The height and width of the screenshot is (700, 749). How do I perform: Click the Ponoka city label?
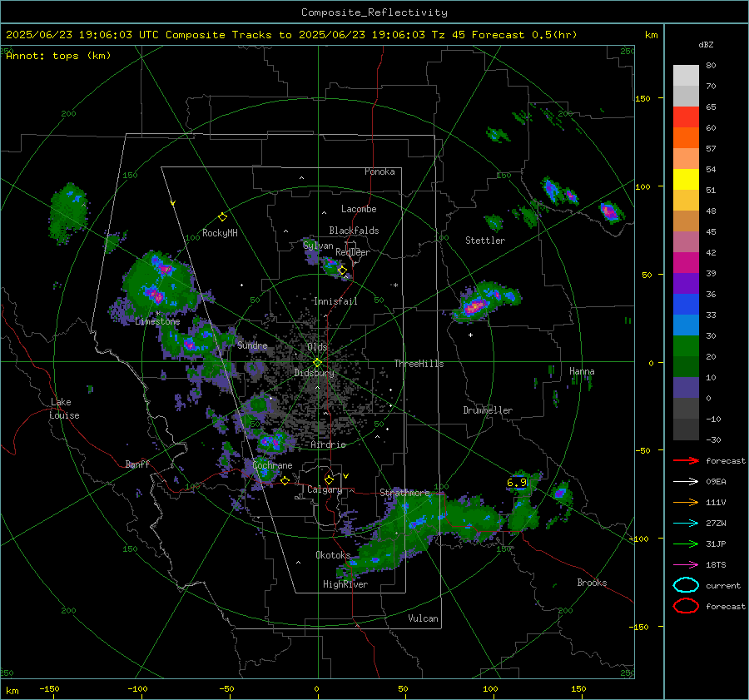(379, 171)
